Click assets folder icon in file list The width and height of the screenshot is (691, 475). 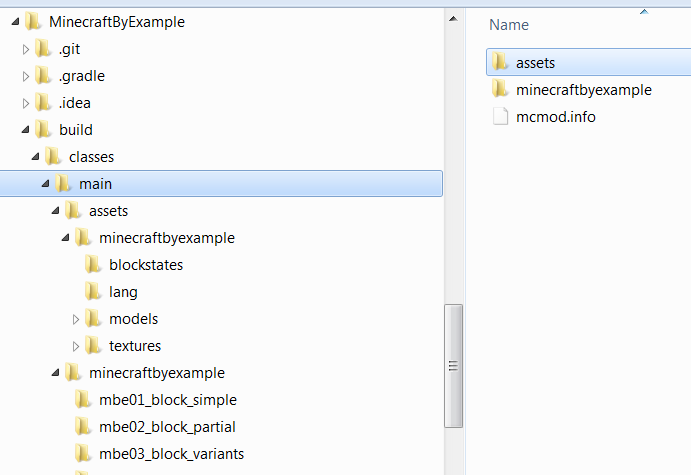pyautogui.click(x=500, y=62)
